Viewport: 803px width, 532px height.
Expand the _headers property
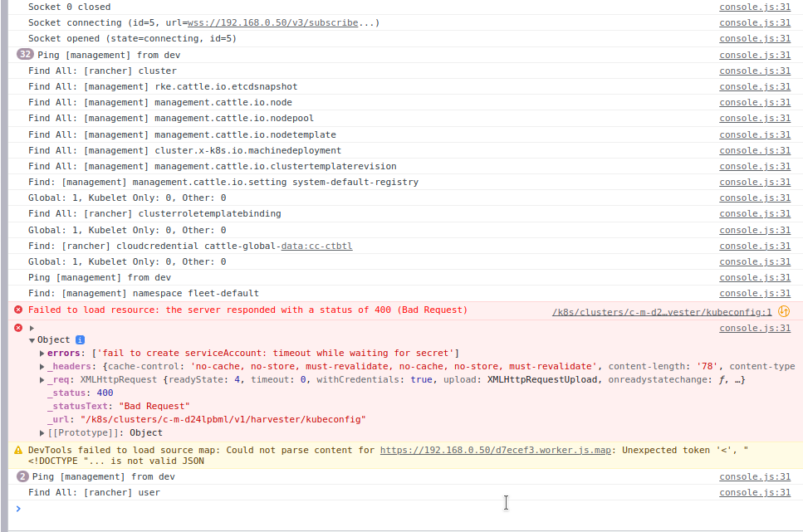click(42, 366)
